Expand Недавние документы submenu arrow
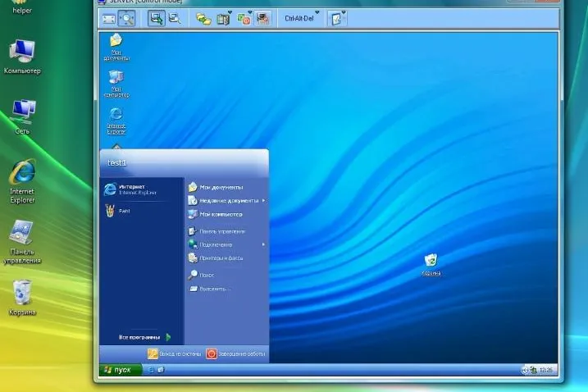This screenshot has width=588, height=392. point(263,201)
